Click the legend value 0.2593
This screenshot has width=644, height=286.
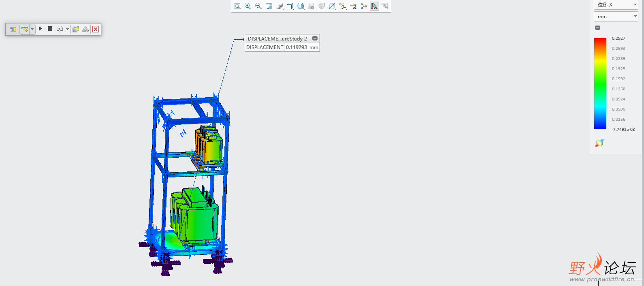(618, 49)
